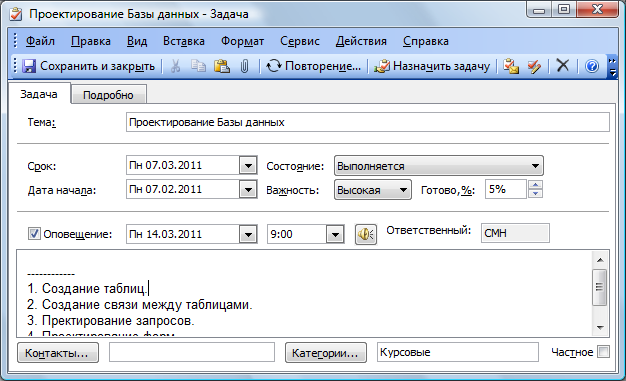Click the Готово % field showing 5%
Image resolution: width=626 pixels, height=381 pixels.
(506, 189)
